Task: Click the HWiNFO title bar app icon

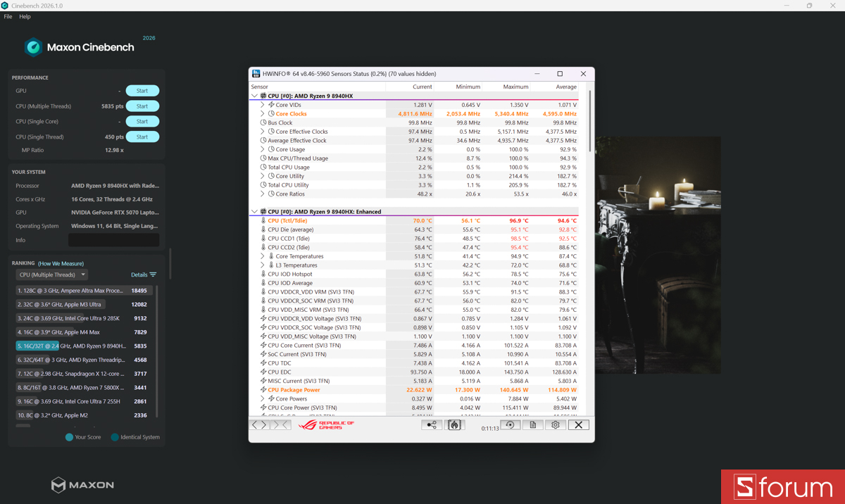Action: click(256, 73)
